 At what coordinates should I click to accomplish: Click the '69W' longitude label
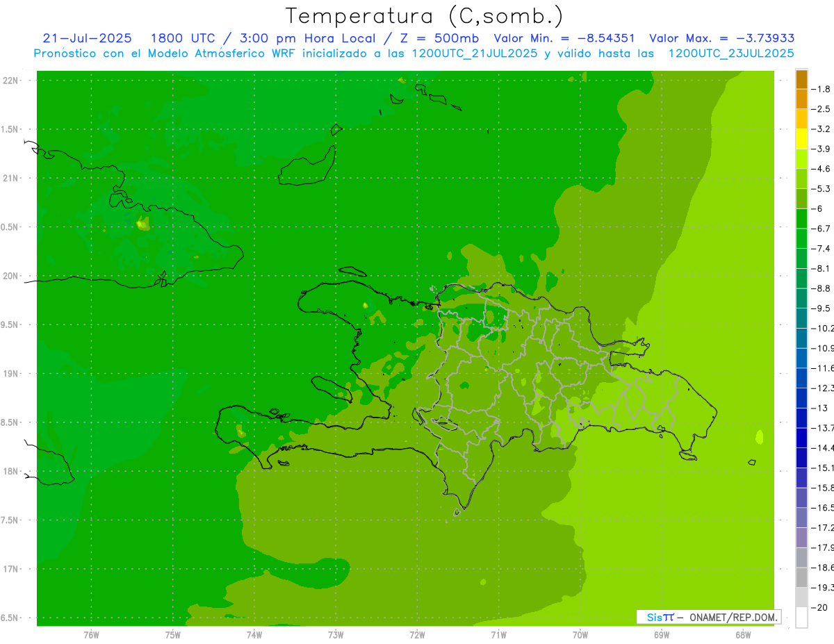coord(662,635)
